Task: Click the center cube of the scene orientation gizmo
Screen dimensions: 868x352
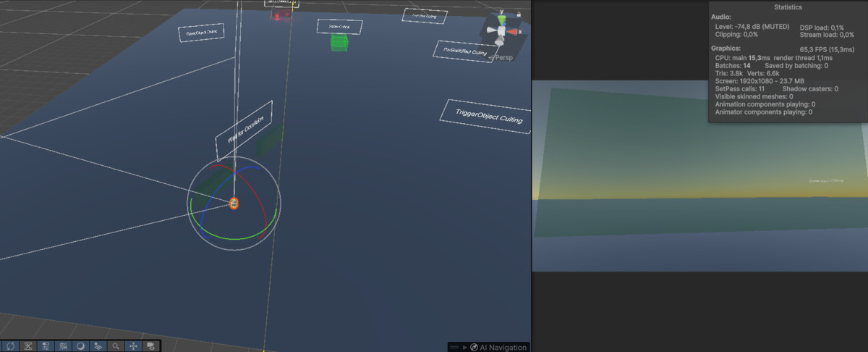Action: coord(501,30)
